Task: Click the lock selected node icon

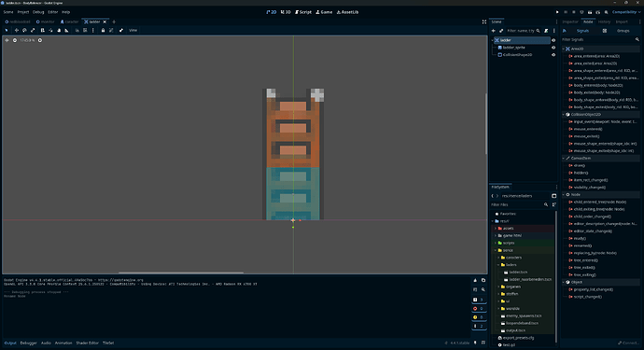Action: [x=103, y=31]
